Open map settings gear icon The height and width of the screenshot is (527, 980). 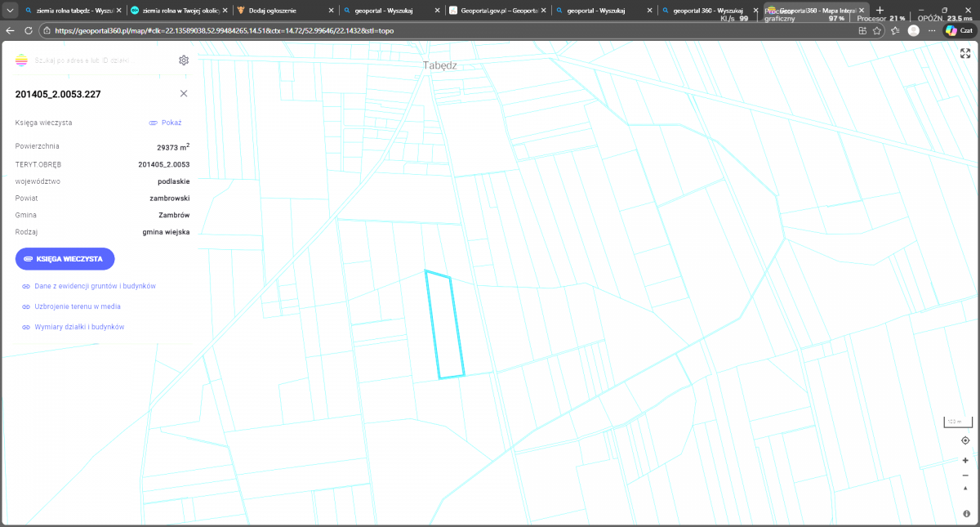[184, 60]
